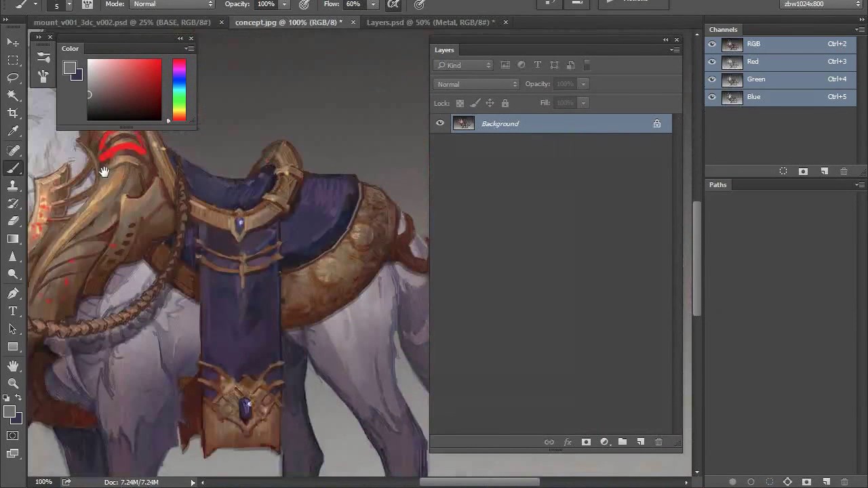Screen dimensions: 868x488
Task: Select the Eyedropper tool
Action: pyautogui.click(x=13, y=131)
